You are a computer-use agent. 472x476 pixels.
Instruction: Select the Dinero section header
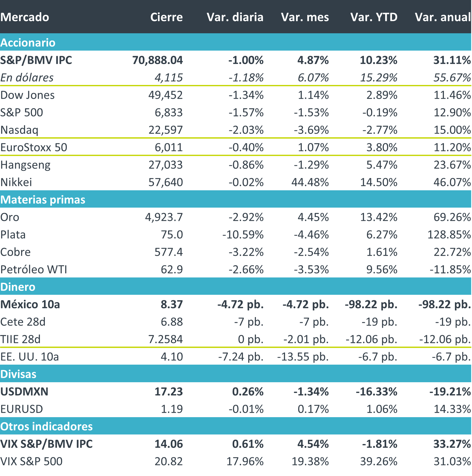point(18,287)
